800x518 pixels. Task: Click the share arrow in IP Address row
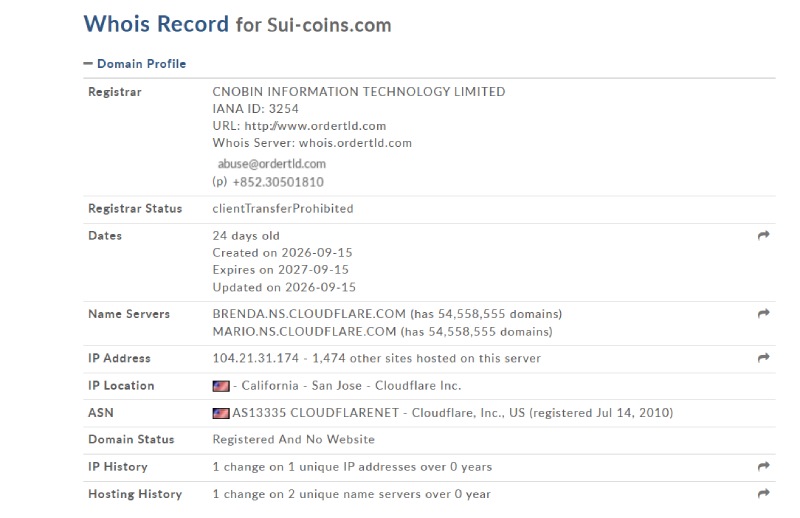pos(763,358)
